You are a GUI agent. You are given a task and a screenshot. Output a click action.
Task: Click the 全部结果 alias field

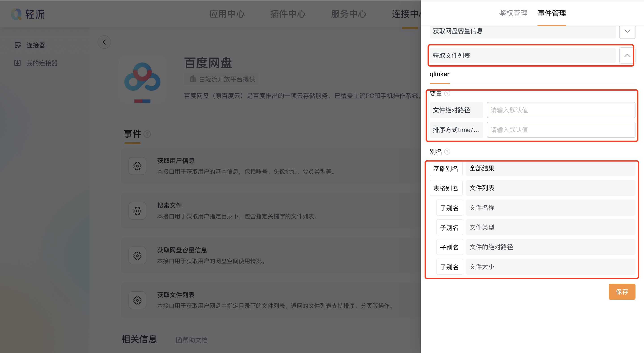click(x=551, y=168)
